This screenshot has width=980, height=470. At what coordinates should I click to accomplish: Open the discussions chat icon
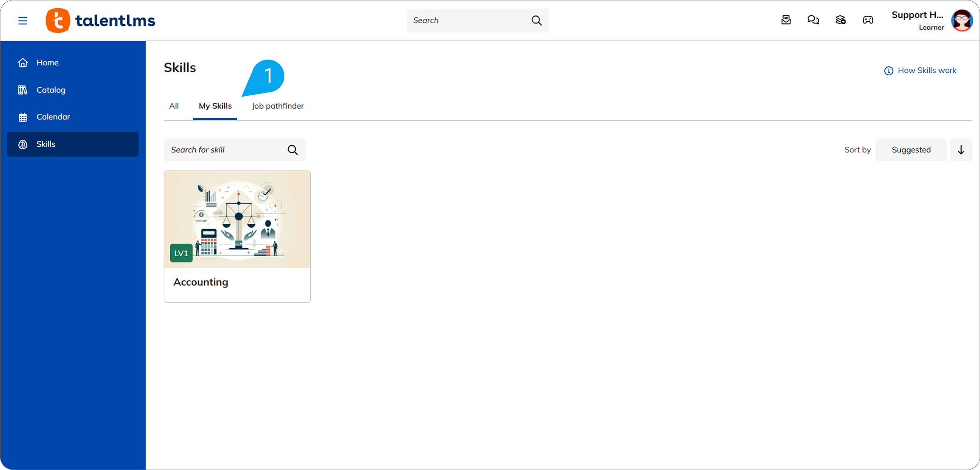[x=813, y=20]
